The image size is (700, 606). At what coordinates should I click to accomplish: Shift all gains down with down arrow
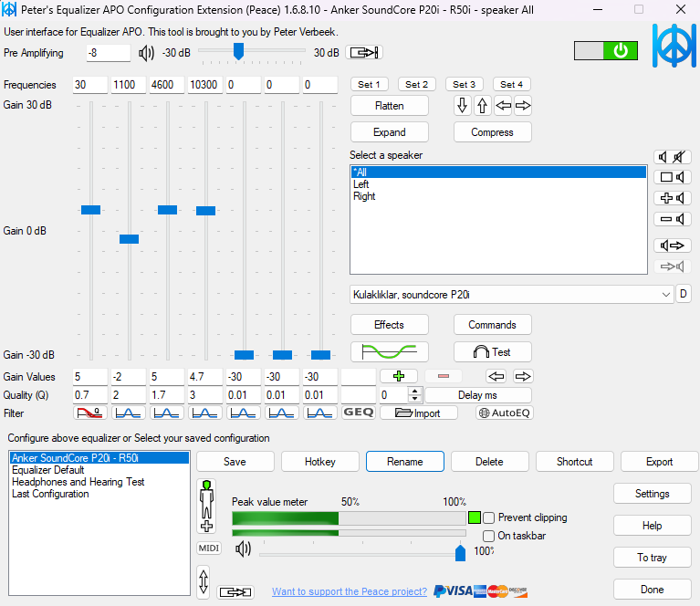pyautogui.click(x=462, y=106)
